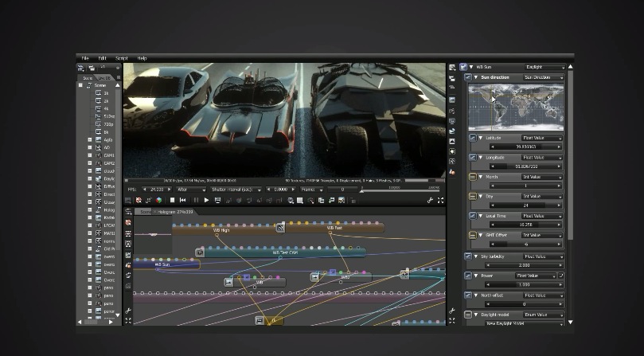This screenshot has width=644, height=356.
Task: Toggle the GMT Offset pin button
Action: 473,235
